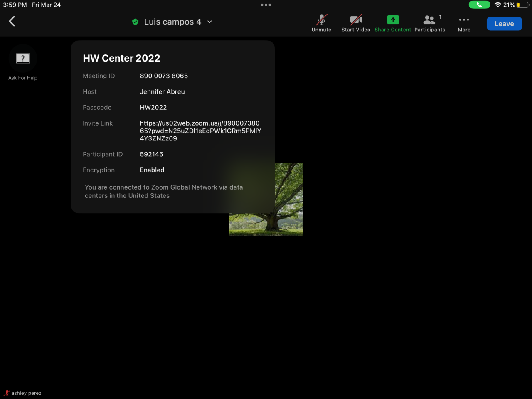This screenshot has height=399, width=532.
Task: Open the More options menu
Action: 464,23
